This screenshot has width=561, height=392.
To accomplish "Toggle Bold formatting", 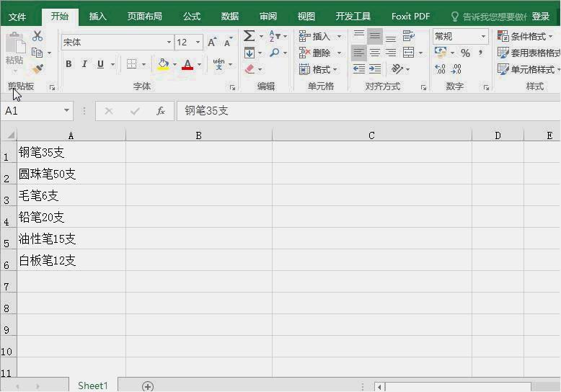I will [x=69, y=64].
